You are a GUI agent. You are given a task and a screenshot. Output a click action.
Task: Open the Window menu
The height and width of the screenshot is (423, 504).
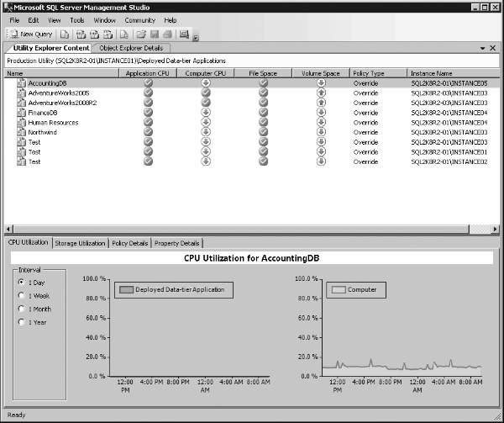click(104, 20)
